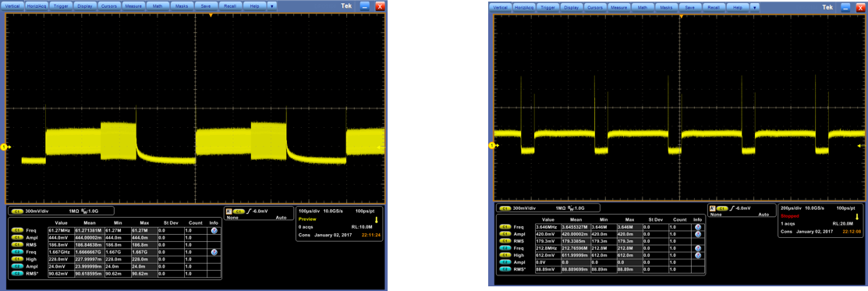Open the Cursors menu on right scope
Image resolution: width=868 pixels, height=291 pixels.
[595, 7]
